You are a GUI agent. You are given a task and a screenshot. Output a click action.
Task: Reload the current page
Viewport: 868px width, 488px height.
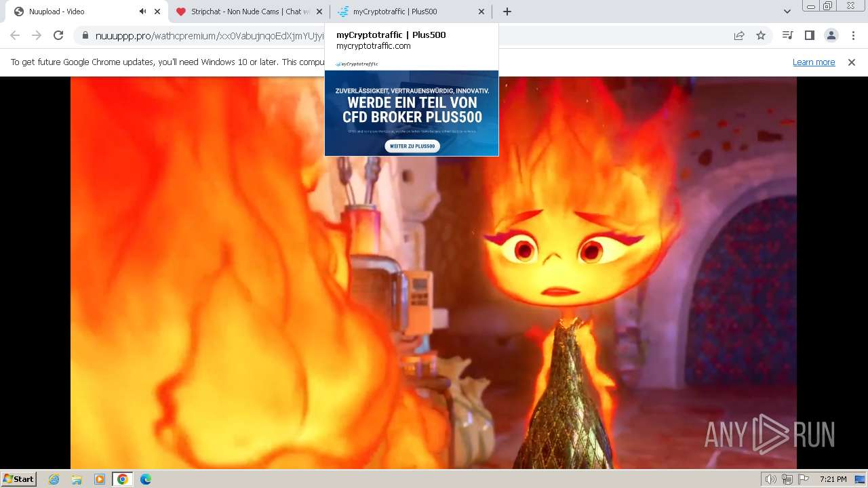pyautogui.click(x=58, y=35)
